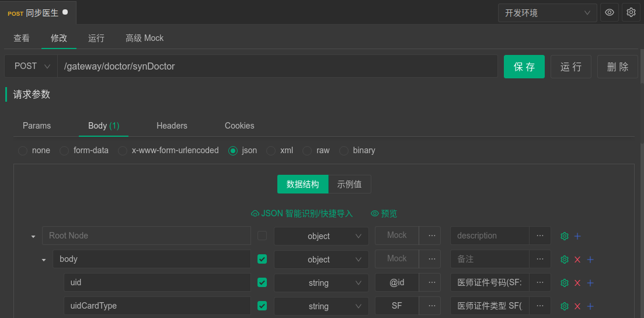Click the plus icon on Root Node row
The image size is (644, 318).
click(x=577, y=236)
